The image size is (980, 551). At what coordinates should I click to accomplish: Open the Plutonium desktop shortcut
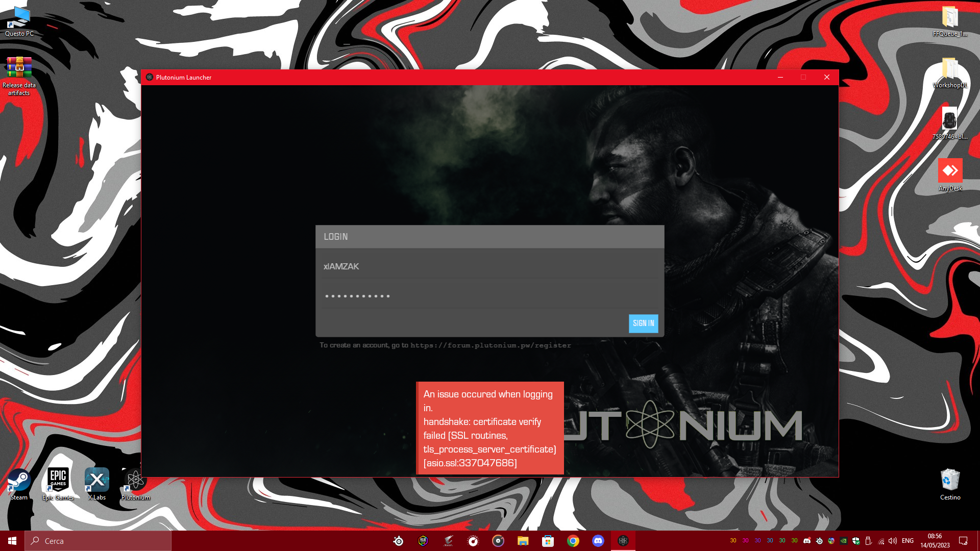coord(136,485)
